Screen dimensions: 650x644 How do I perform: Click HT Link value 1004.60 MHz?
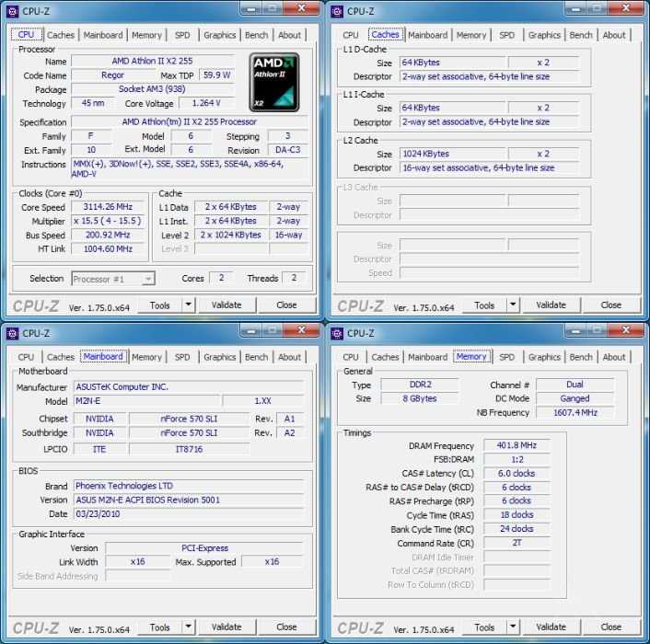coord(108,249)
